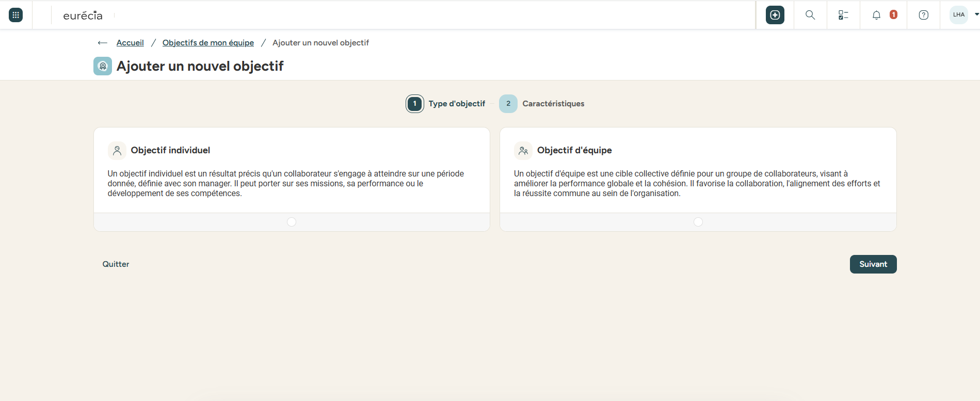This screenshot has height=401, width=980.
Task: Click the red notification count badge
Action: pyautogui.click(x=893, y=14)
